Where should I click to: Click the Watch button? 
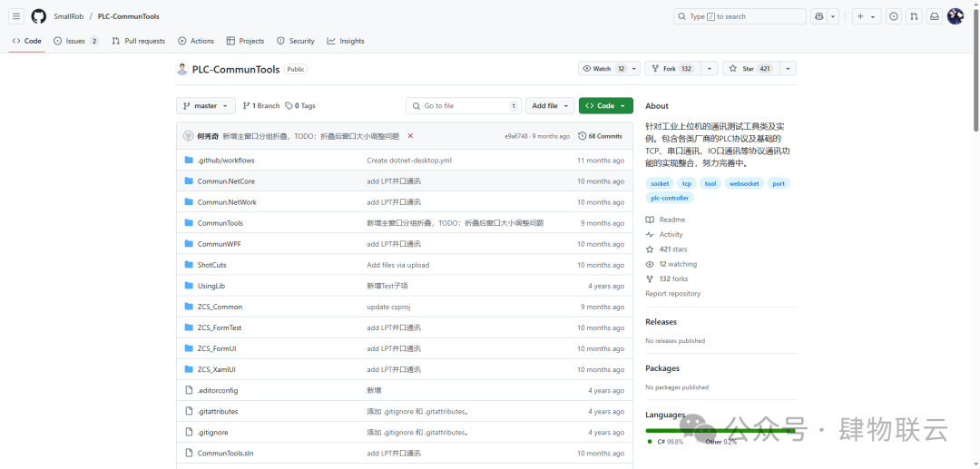click(603, 69)
